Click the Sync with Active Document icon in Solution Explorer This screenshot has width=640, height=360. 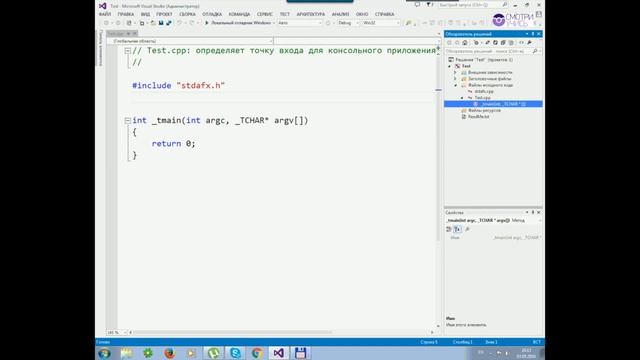487,42
